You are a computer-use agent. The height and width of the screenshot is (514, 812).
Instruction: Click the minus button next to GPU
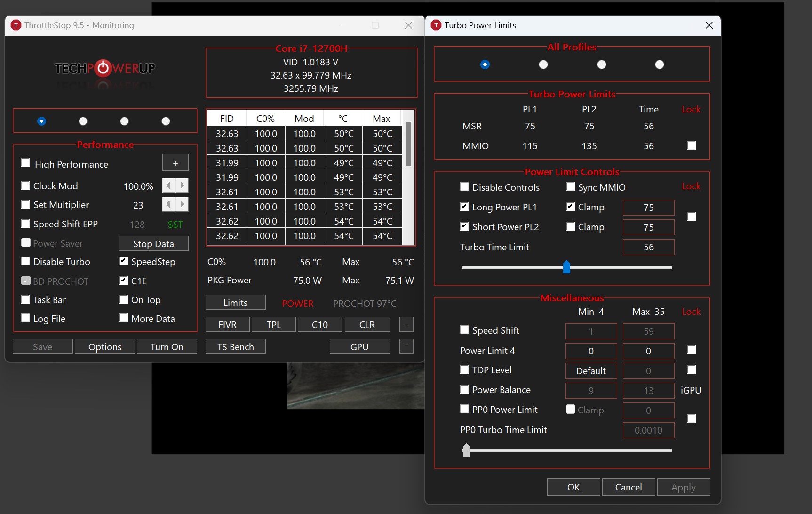[x=406, y=346]
